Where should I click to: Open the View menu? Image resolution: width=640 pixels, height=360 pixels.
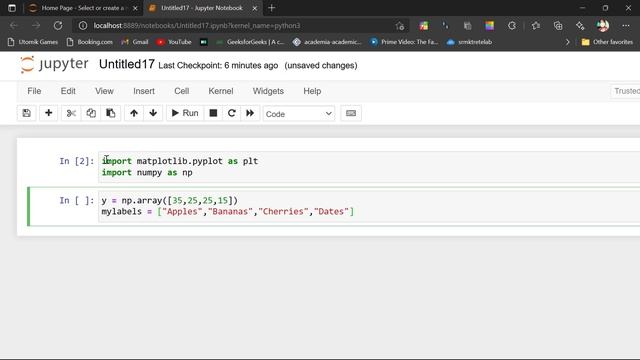[x=104, y=91]
